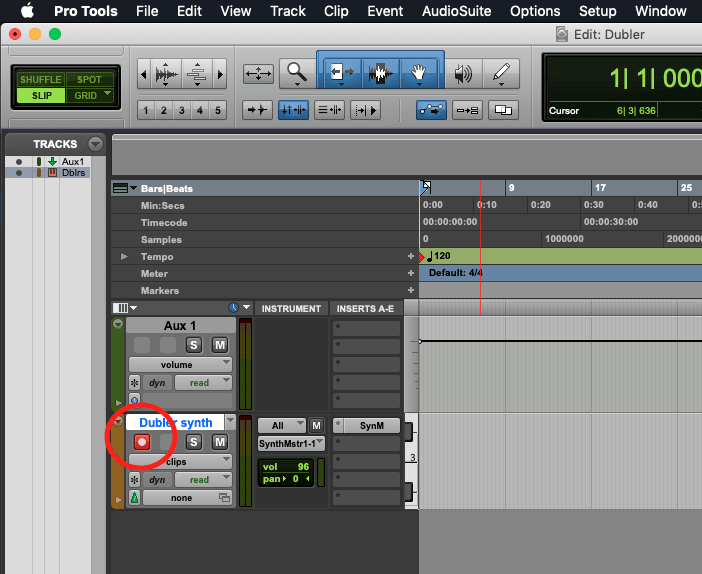The height and width of the screenshot is (574, 702).
Task: Toggle Link Timeline and Edit Selection
Action: click(x=293, y=110)
